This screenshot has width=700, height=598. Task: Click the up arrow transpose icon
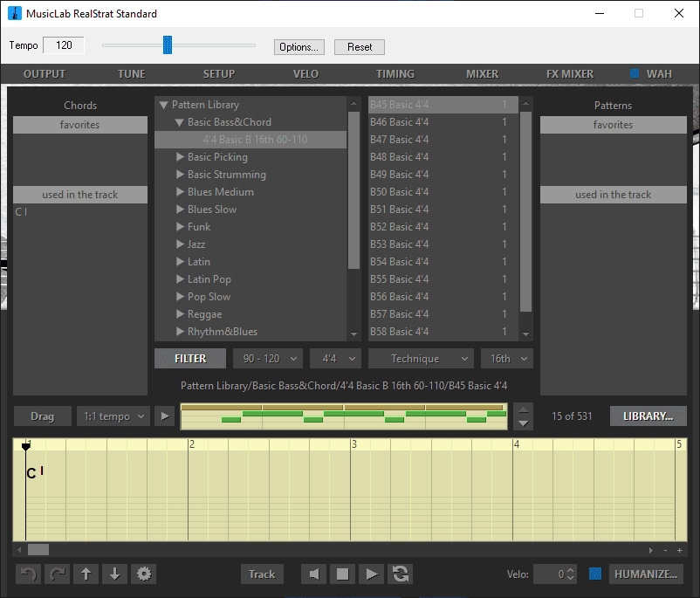(x=86, y=574)
